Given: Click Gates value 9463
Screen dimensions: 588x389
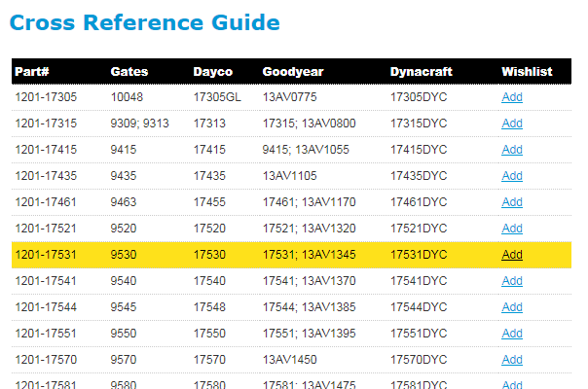Looking at the screenshot, I should tap(124, 202).
